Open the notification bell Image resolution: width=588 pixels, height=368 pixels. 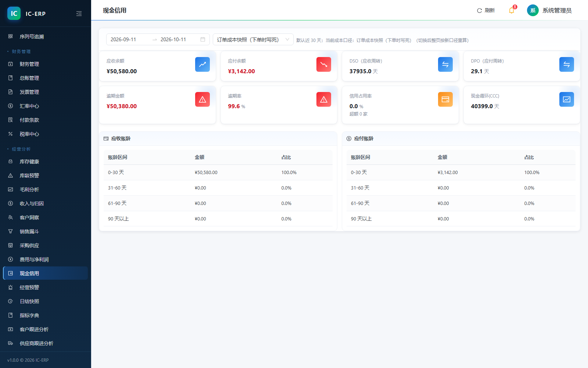[511, 10]
